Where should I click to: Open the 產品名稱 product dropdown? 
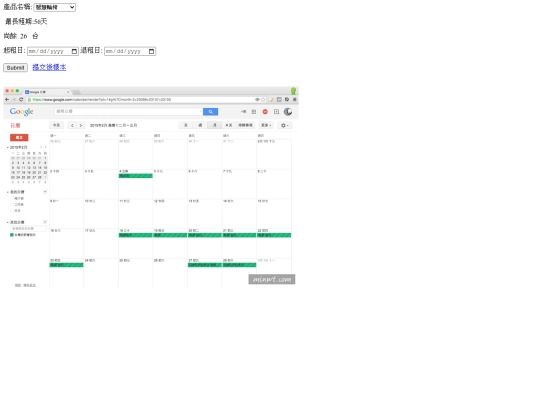55,7
